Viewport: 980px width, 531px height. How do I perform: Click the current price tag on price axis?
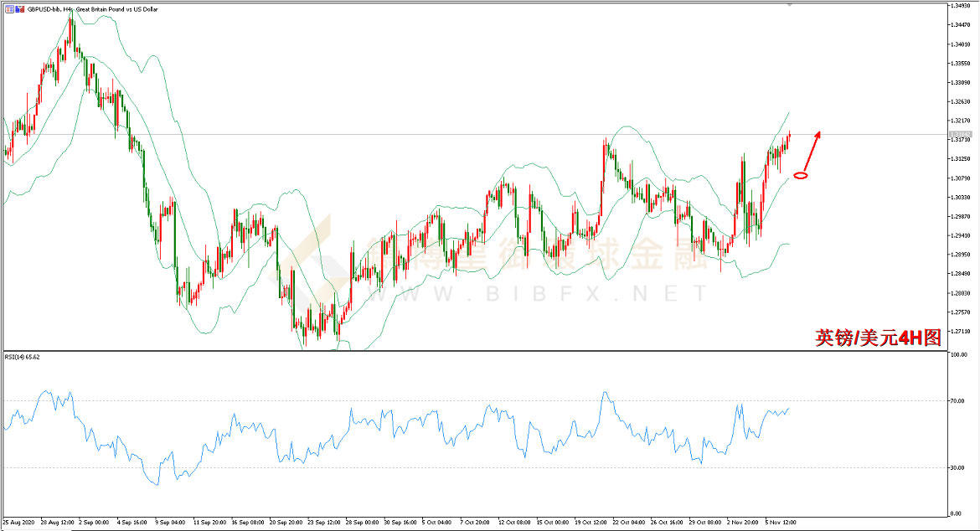coord(959,134)
